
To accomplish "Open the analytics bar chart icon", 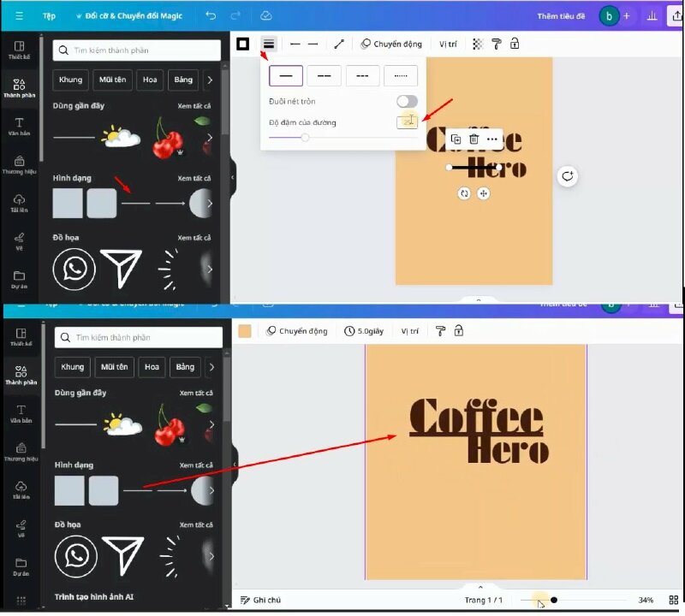I will click(652, 15).
